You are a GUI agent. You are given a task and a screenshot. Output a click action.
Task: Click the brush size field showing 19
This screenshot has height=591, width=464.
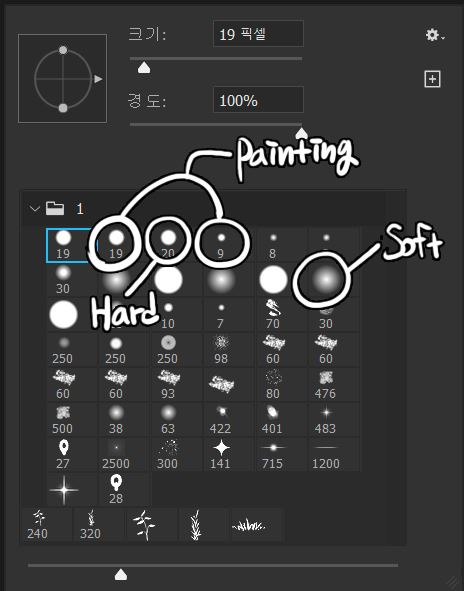click(x=258, y=34)
